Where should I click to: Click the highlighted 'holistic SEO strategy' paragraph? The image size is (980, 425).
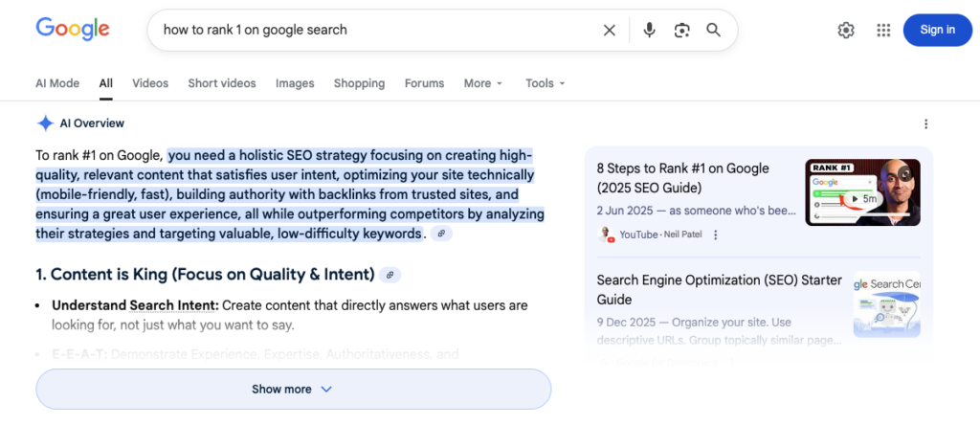coord(289,194)
